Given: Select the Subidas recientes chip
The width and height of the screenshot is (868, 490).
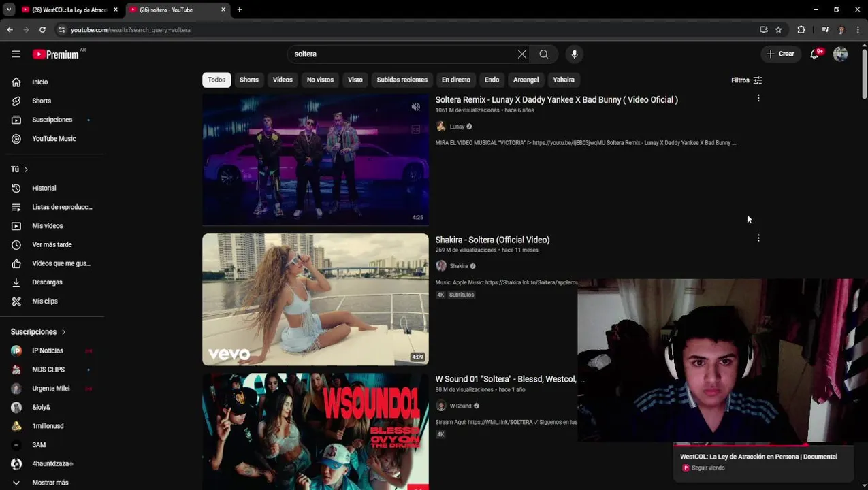Looking at the screenshot, I should 402,80.
